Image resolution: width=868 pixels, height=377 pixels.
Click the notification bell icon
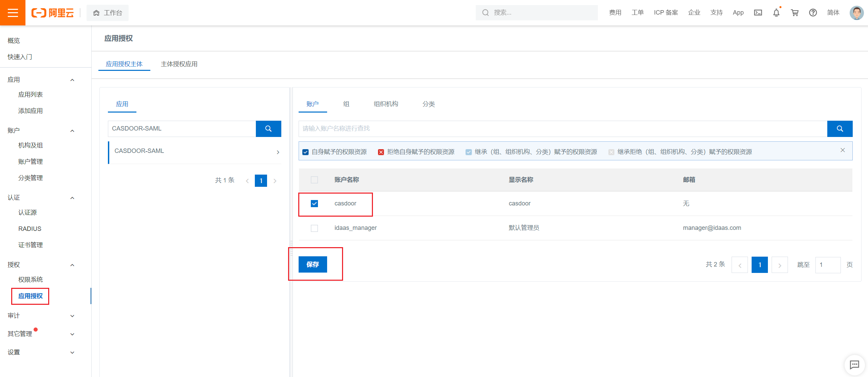point(776,13)
